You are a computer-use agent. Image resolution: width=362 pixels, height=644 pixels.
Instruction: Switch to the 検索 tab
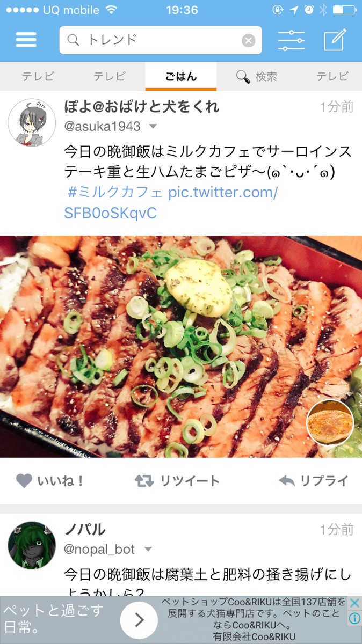pyautogui.click(x=257, y=77)
